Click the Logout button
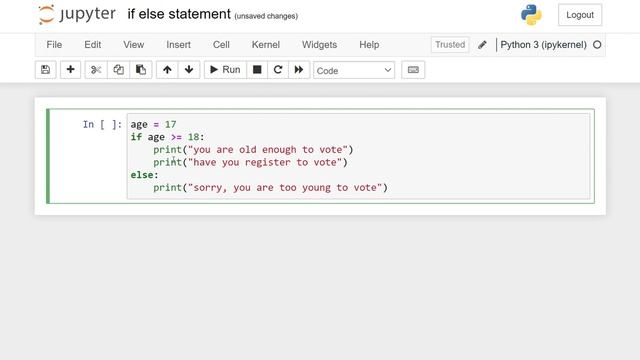640x360 pixels. tap(580, 15)
